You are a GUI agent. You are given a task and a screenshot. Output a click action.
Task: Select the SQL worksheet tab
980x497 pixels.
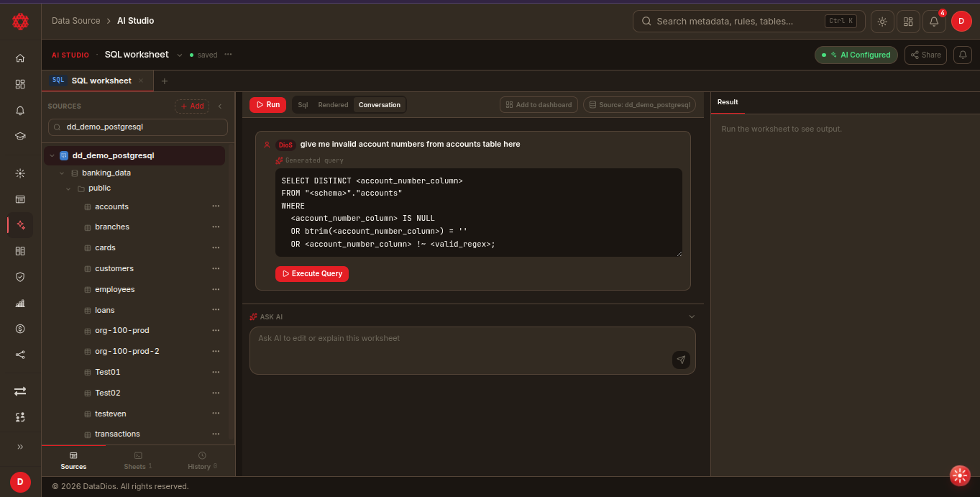click(x=97, y=81)
